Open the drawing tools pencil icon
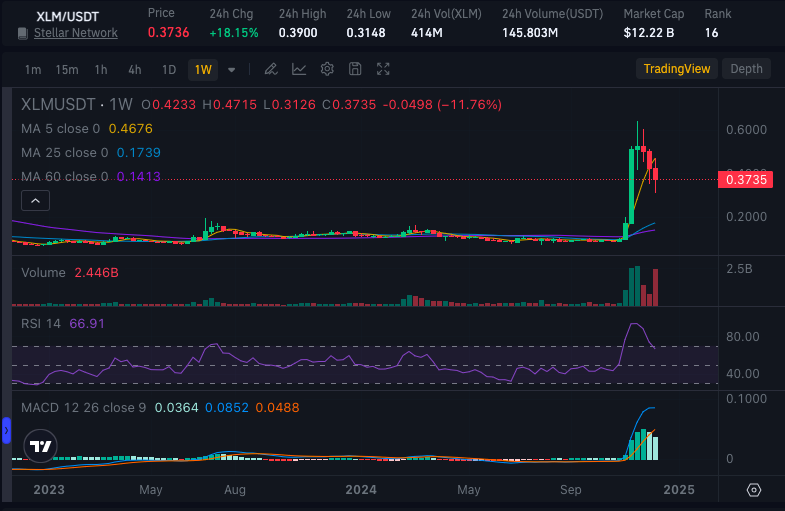This screenshot has width=785, height=511. (271, 69)
